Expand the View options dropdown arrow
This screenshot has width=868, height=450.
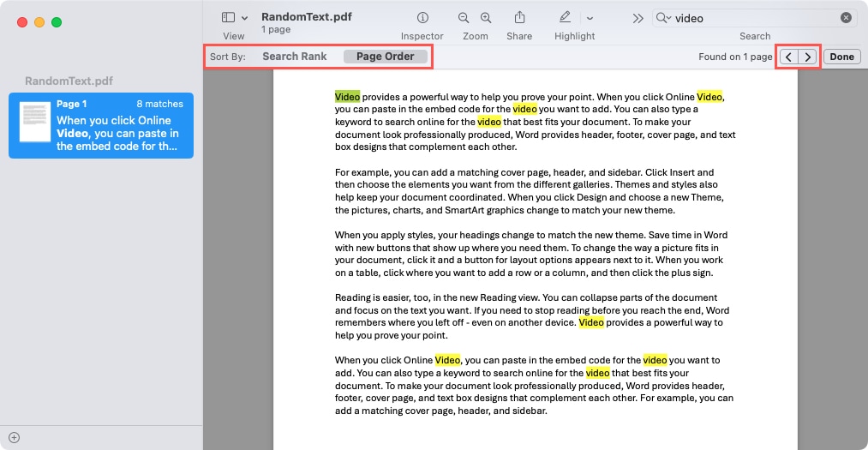point(245,18)
